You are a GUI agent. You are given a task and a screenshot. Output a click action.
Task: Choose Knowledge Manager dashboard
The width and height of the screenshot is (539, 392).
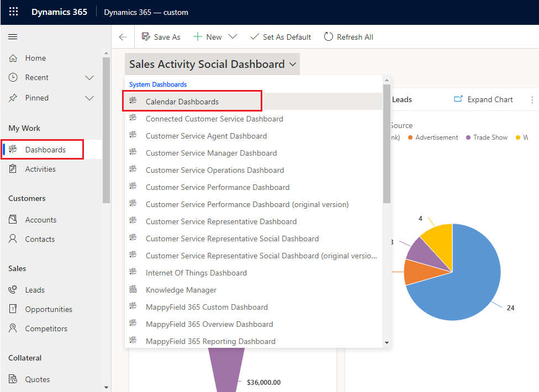(x=253, y=290)
